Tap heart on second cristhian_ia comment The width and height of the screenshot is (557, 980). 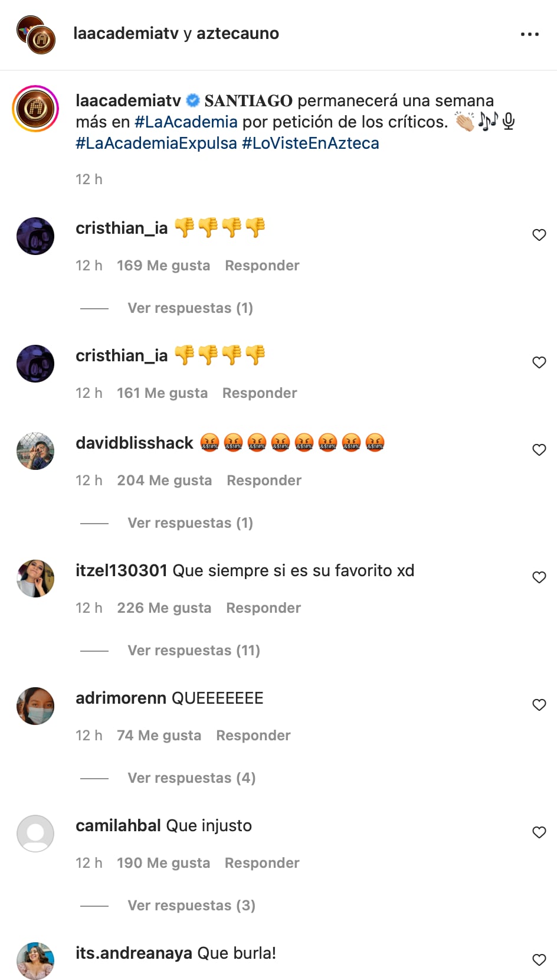[x=539, y=362]
